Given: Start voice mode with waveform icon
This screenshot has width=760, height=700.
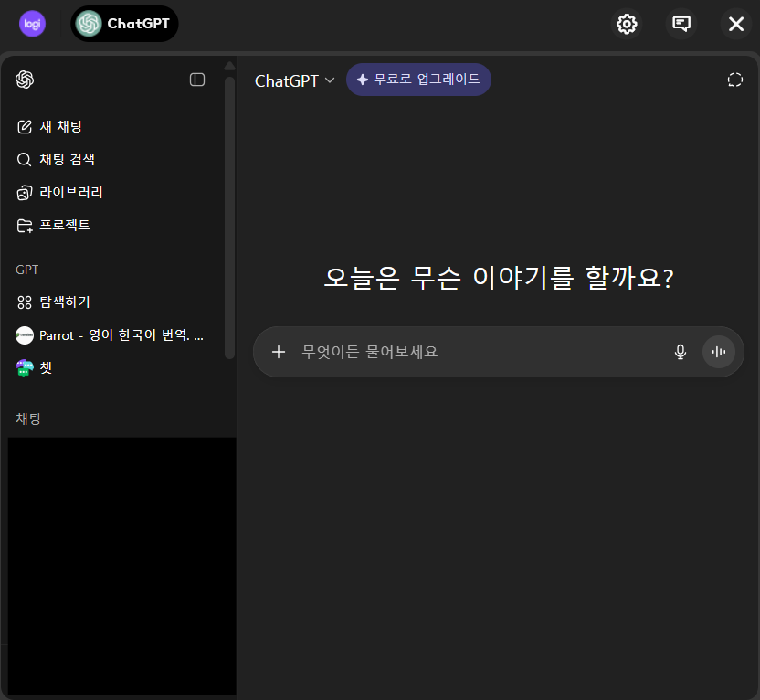Looking at the screenshot, I should [719, 352].
